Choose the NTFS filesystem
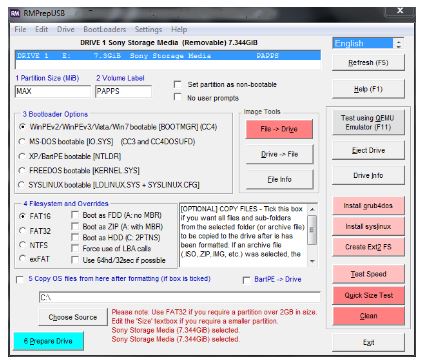This screenshot has height=364, width=422. point(23,245)
